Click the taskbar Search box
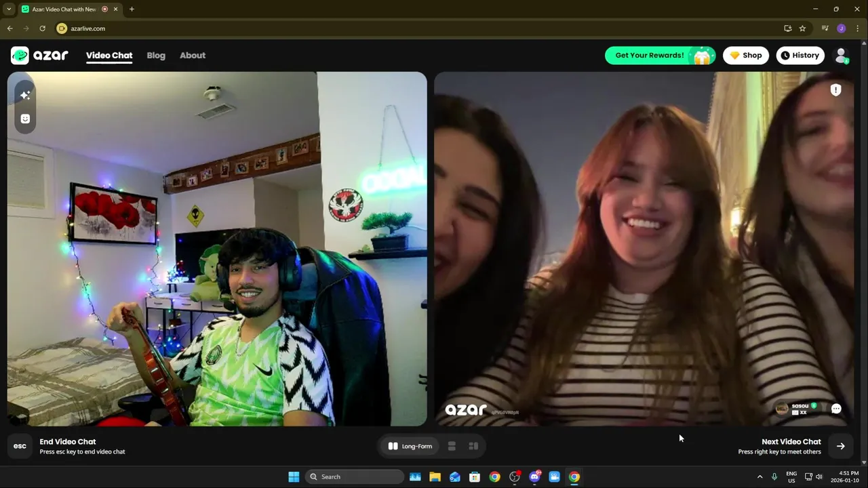This screenshot has width=868, height=488. pyautogui.click(x=355, y=477)
